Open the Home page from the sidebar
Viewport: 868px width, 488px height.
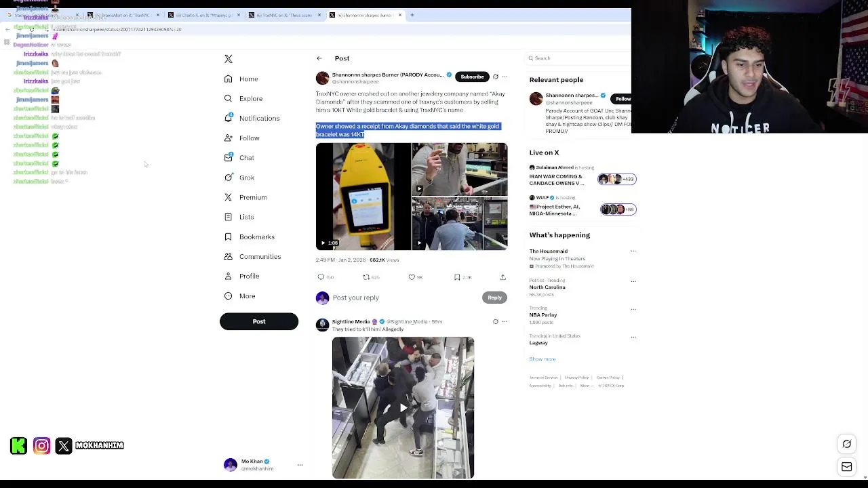click(241, 79)
